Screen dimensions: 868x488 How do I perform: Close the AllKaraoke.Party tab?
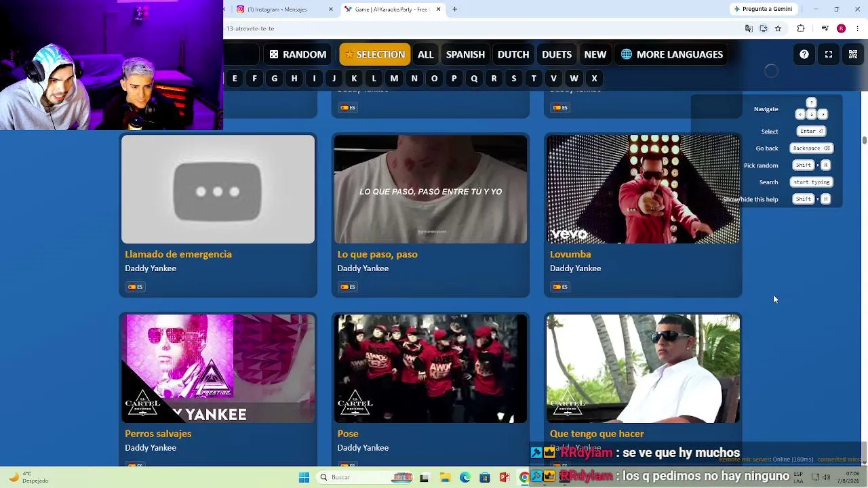point(438,9)
